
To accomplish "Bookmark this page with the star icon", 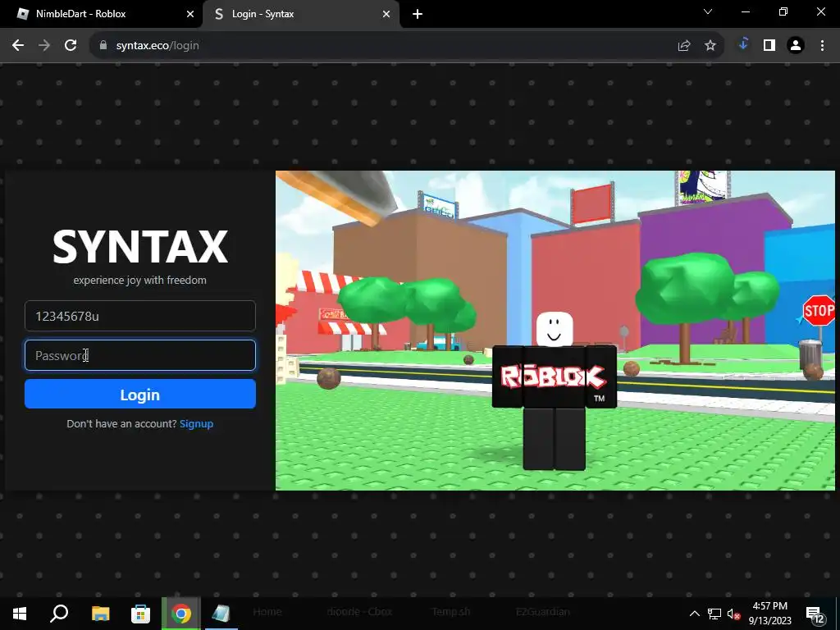I will point(710,46).
